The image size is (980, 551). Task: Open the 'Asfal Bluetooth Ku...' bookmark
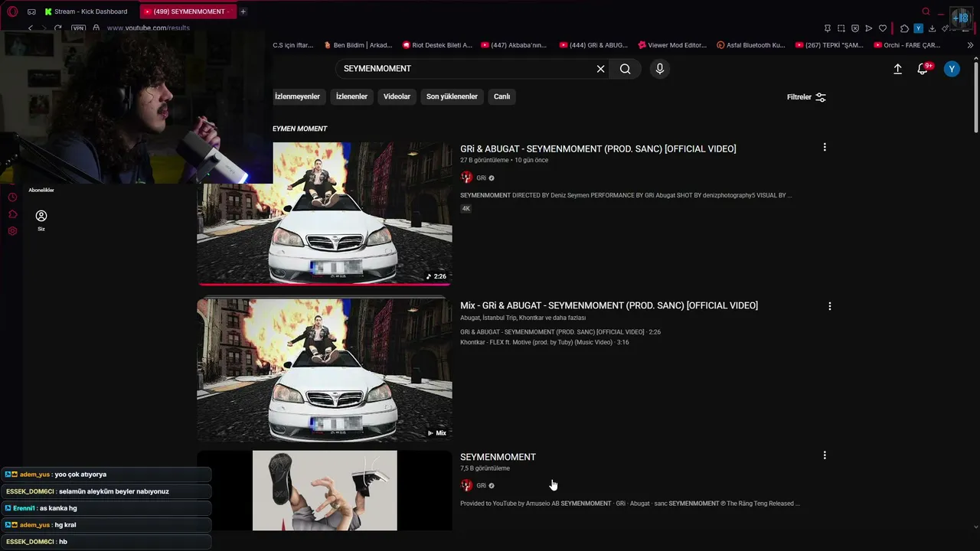click(x=751, y=45)
